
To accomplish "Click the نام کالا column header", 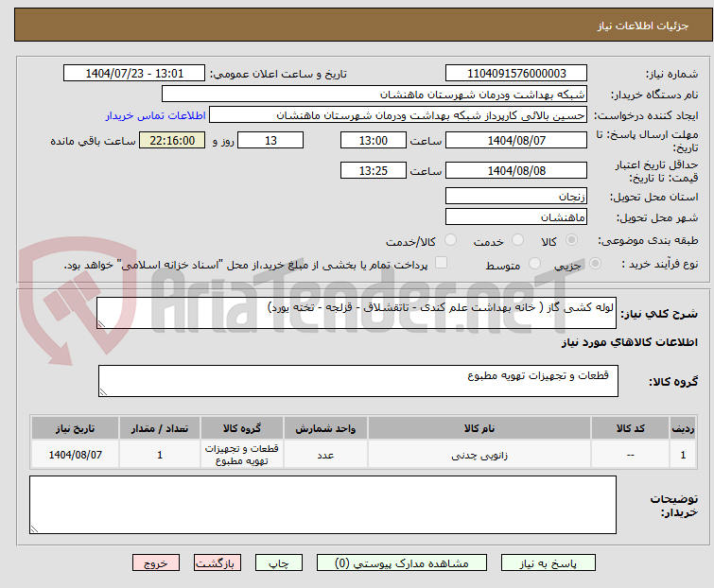I will pos(479,428).
